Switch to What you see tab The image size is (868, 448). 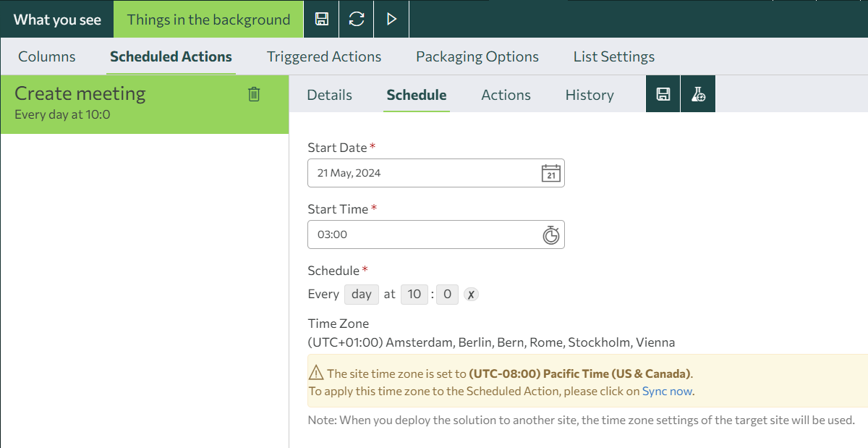[x=57, y=20]
